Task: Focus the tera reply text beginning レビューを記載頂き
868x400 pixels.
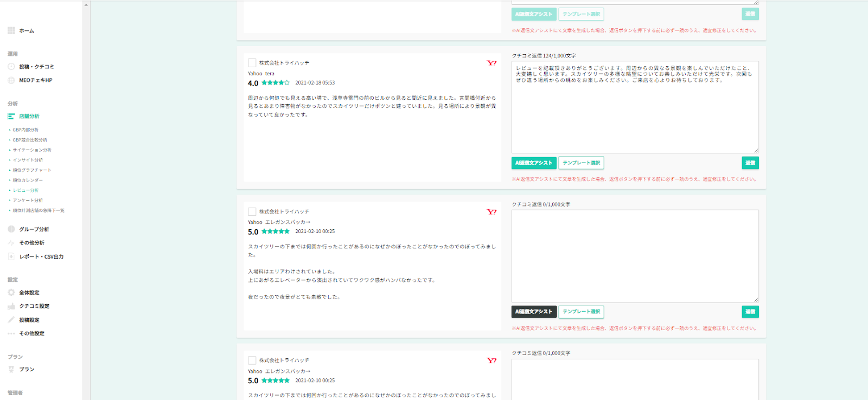Action: [635, 107]
